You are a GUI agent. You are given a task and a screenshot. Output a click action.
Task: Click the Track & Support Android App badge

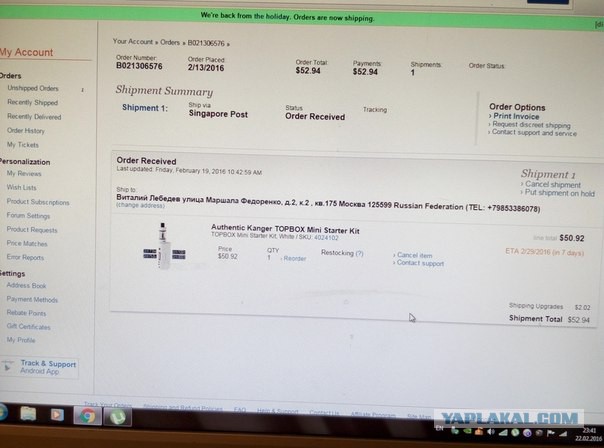(40, 367)
